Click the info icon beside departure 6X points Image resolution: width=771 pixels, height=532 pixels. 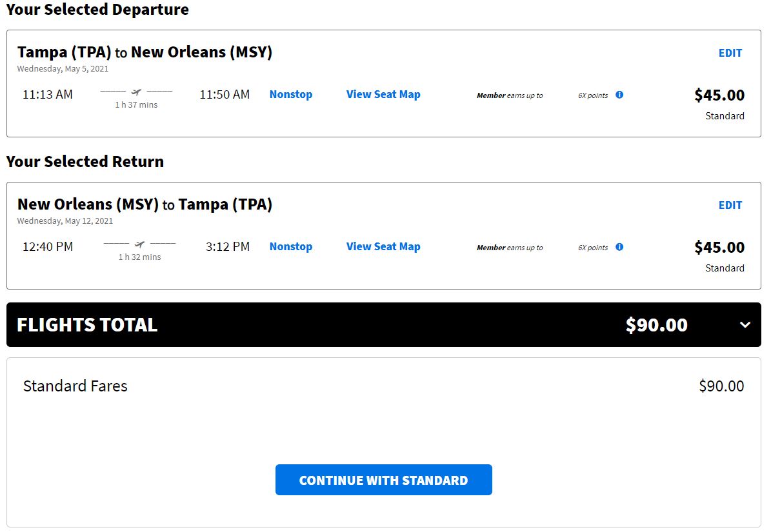coord(619,95)
